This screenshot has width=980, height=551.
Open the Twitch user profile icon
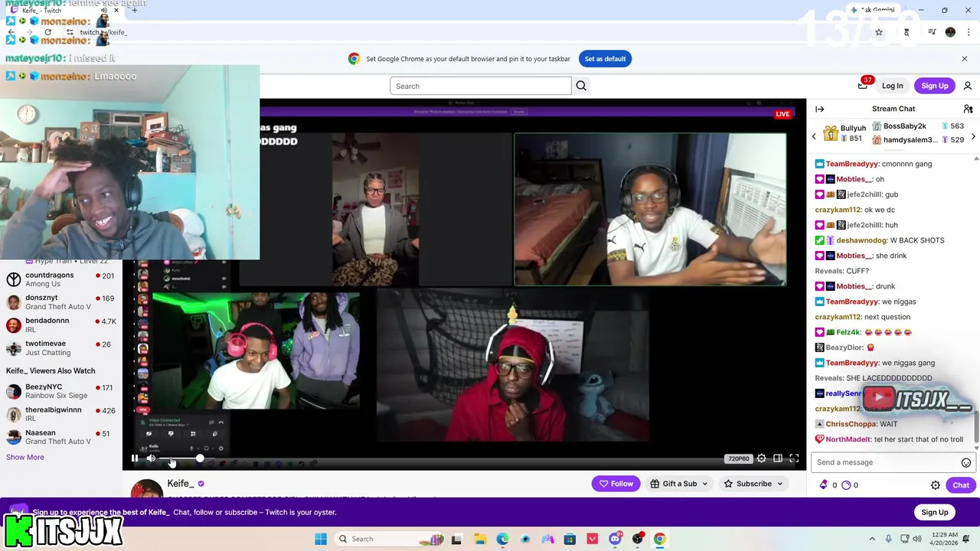tap(968, 86)
